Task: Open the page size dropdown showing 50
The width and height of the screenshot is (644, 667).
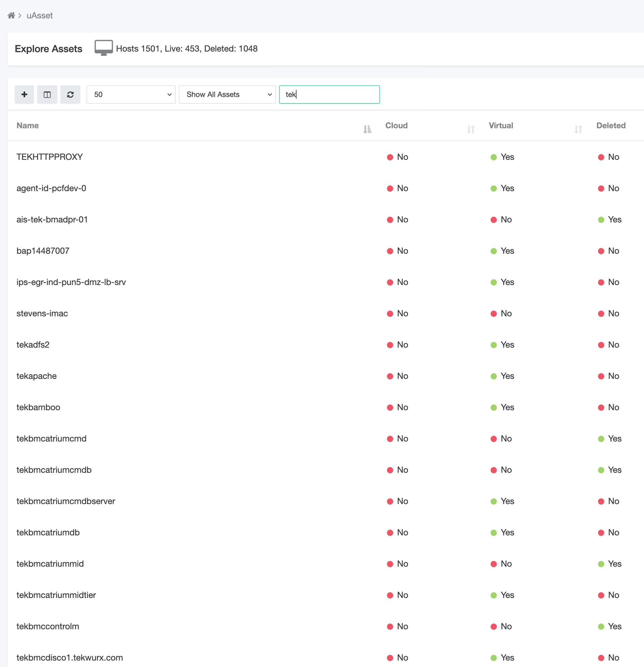Action: (x=131, y=94)
